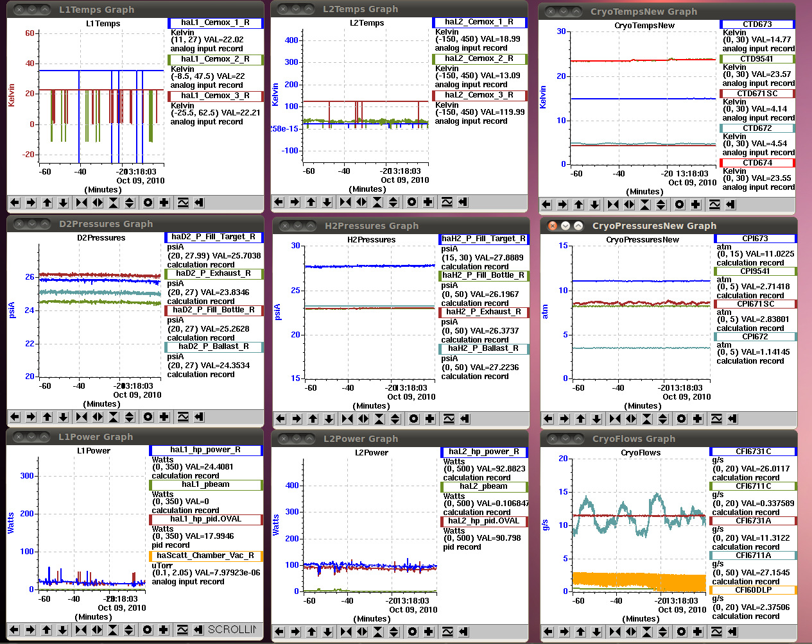The image size is (812, 644).
Task: Click the arrow-to-bar icon in CryoPressuresNew Graph toolbar
Action: pyautogui.click(x=732, y=419)
